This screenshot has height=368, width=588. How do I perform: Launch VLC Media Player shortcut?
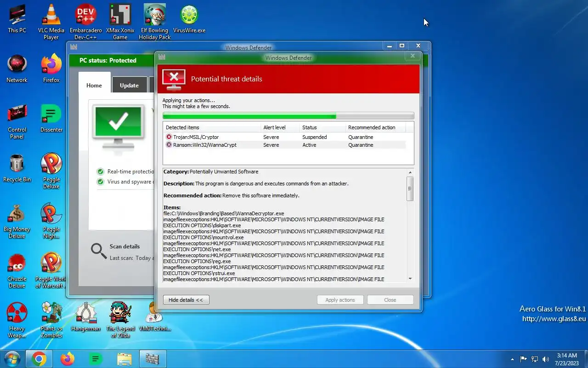51,22
